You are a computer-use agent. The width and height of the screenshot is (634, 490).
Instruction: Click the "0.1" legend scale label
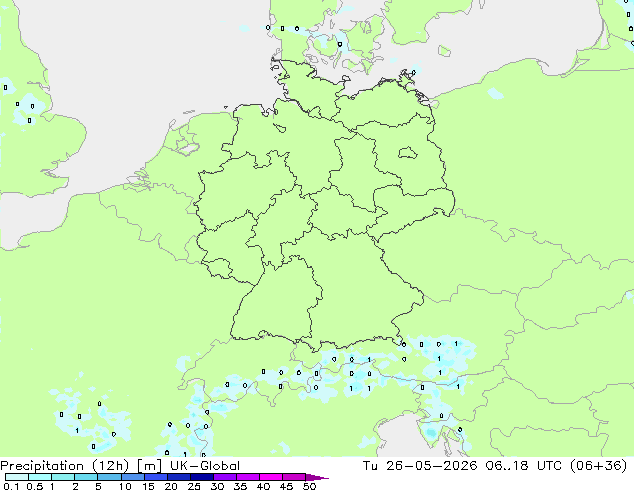(x=11, y=486)
